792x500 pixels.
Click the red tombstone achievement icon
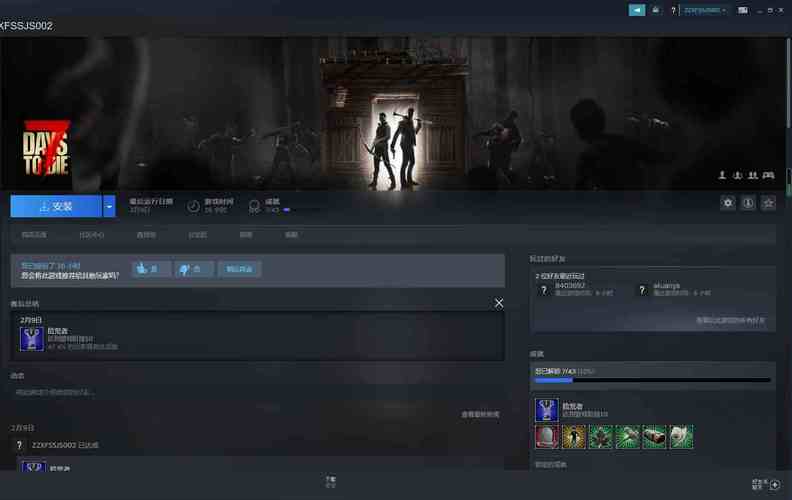(x=547, y=437)
